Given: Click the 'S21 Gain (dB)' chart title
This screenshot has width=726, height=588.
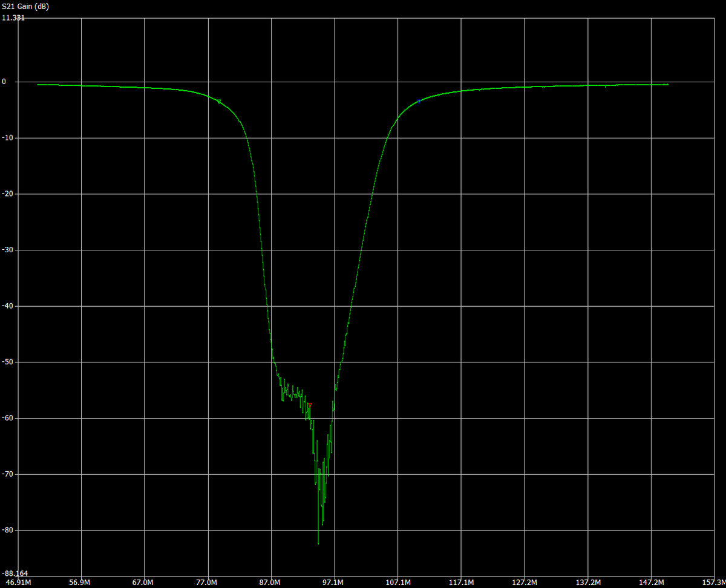Looking at the screenshot, I should click(25, 7).
